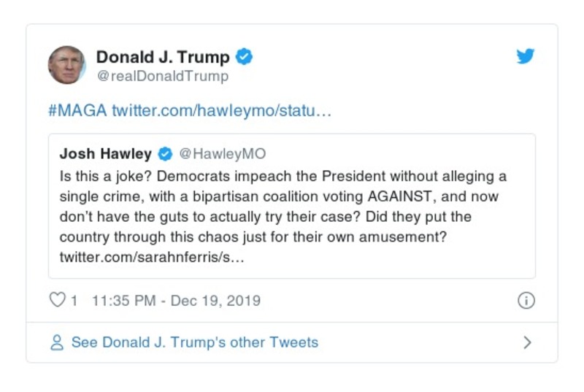The image size is (584, 392).
Task: Click See Donald J. Trump's other Tweets
Action: [x=194, y=342]
